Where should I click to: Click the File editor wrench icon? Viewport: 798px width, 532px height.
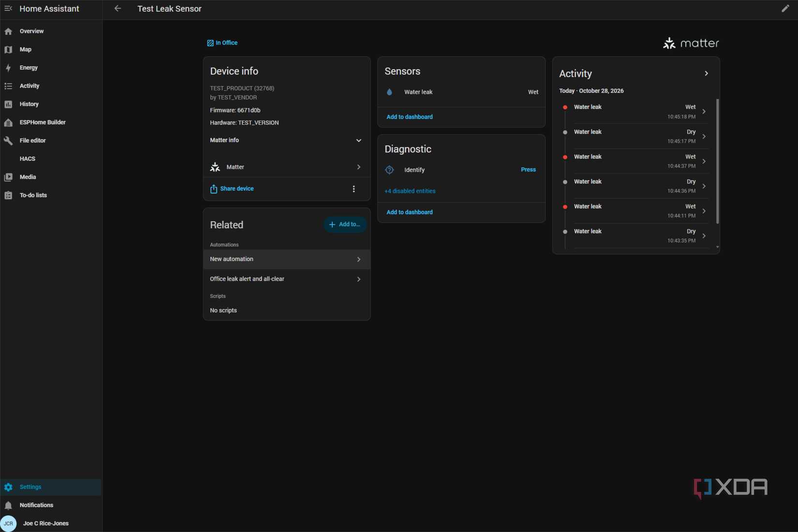tap(8, 141)
